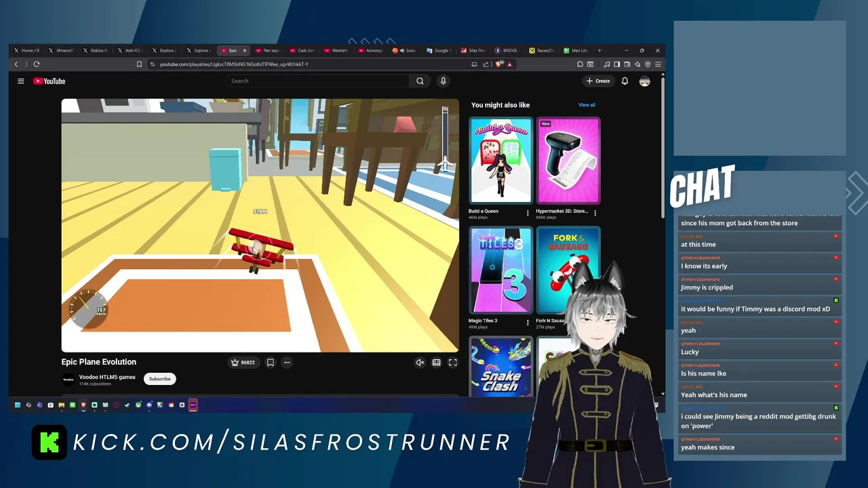Open a new browser tab
This screenshot has height=488, width=868.
(x=599, y=50)
